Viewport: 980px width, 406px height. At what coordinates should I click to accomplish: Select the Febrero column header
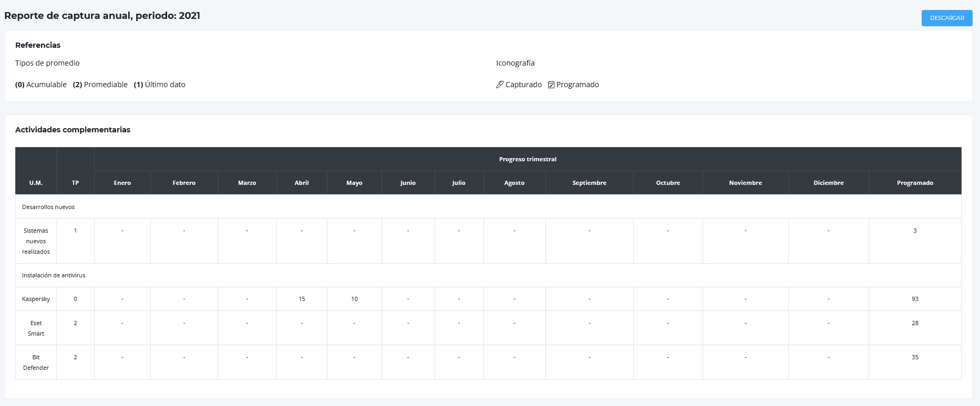coord(184,183)
